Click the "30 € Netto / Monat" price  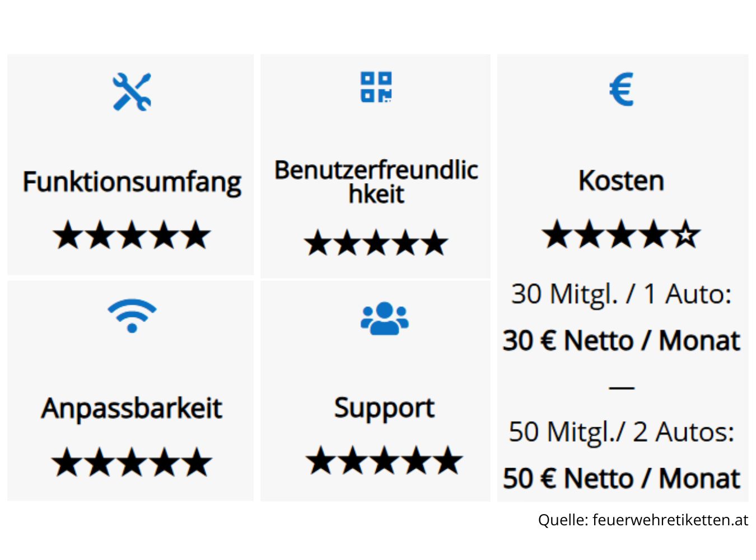coord(621,340)
